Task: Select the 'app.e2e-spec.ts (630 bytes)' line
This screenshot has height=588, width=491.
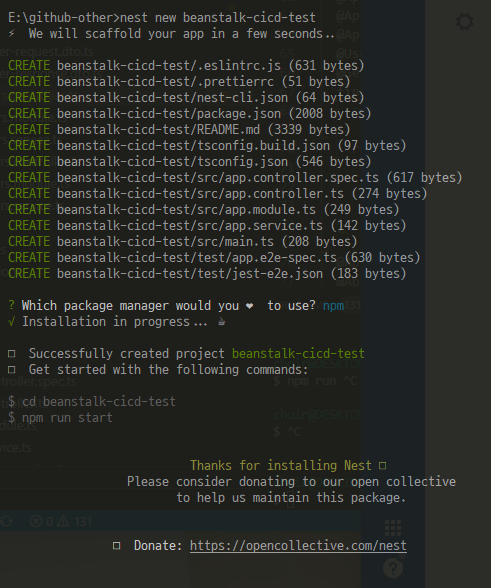Action: click(x=214, y=258)
